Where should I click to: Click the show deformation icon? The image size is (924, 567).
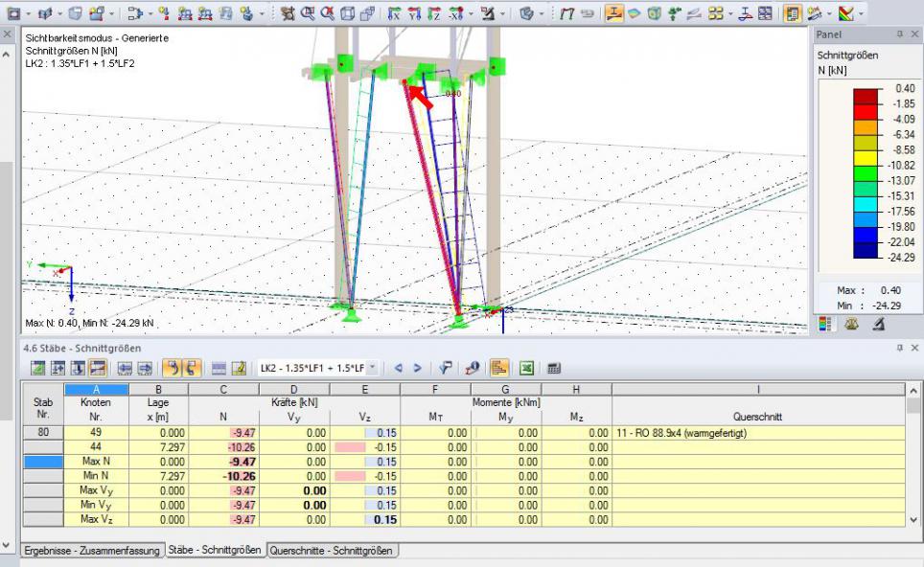click(x=566, y=13)
